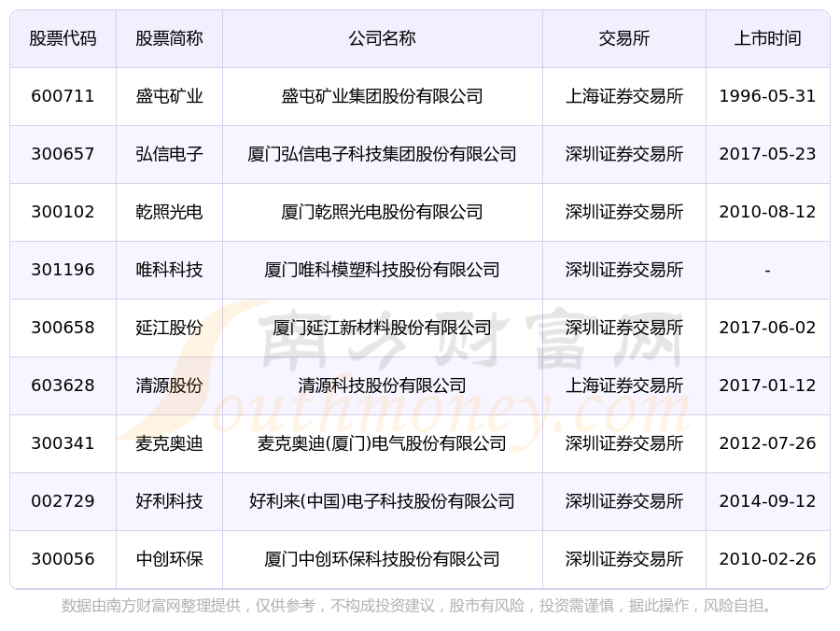Select 好利来(中国)电子科技股份有限公司 cell

click(x=382, y=501)
